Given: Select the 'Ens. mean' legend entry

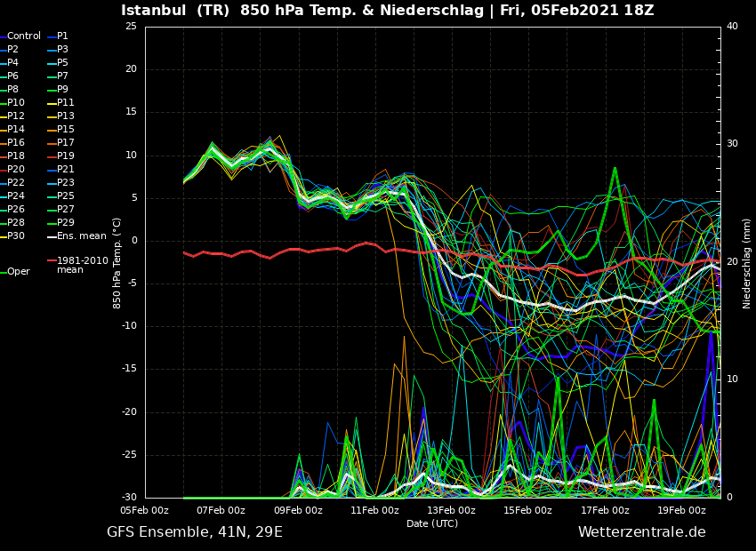Looking at the screenshot, I should (x=77, y=236).
